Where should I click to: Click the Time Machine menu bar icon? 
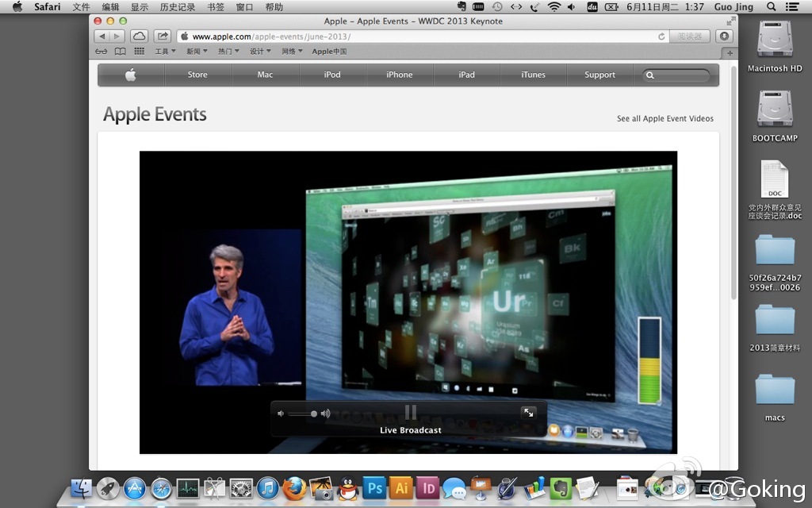coord(497,6)
